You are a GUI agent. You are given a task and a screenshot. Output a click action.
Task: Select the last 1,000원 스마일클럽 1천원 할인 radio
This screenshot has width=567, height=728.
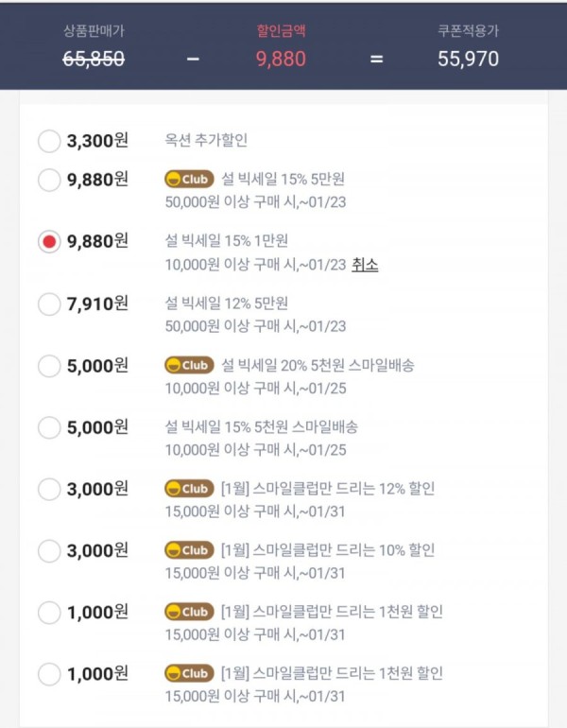49,674
